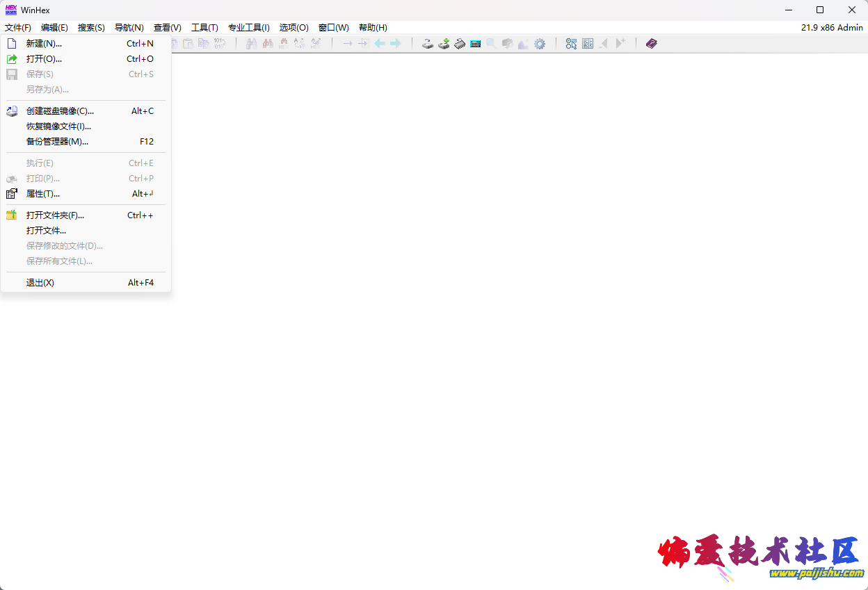Click the gear options toolbar icon
Image resolution: width=868 pixels, height=590 pixels.
tap(540, 43)
